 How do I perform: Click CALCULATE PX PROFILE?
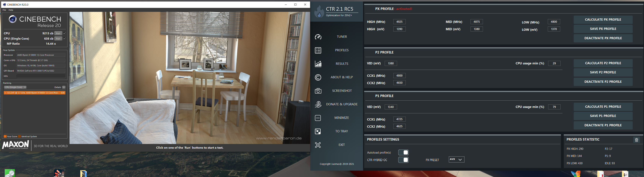(603, 20)
